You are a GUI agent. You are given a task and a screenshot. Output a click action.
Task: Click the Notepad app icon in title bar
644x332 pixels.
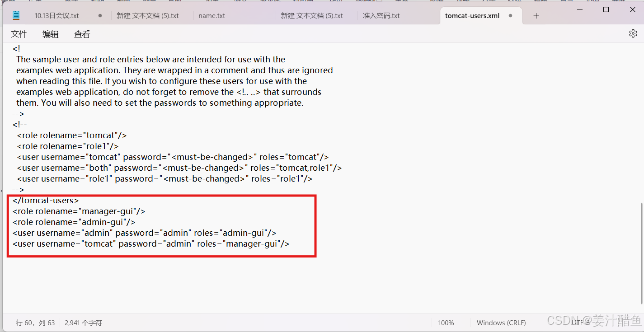point(16,15)
